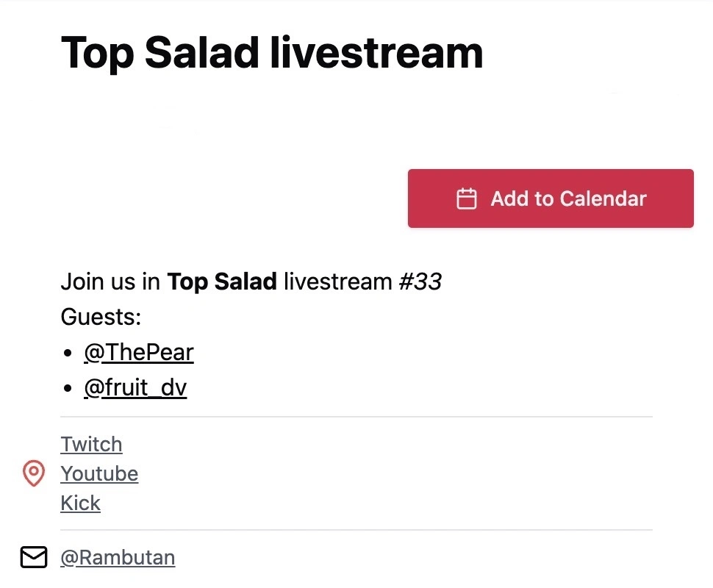Click the calendar icon in the red button
The image size is (713, 588).
(467, 198)
